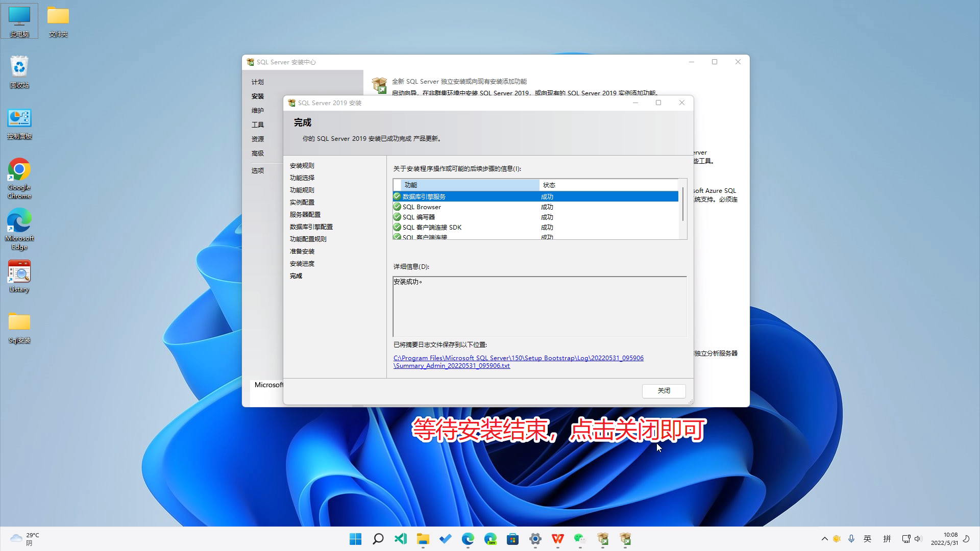Image resolution: width=980 pixels, height=551 pixels.
Task: Open the weather widget showing 29°C
Action: (x=24, y=539)
